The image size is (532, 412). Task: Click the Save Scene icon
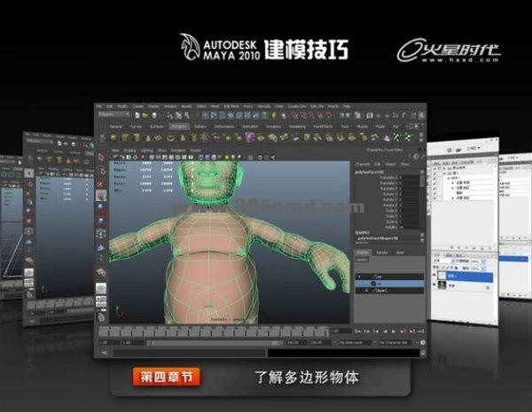154,115
